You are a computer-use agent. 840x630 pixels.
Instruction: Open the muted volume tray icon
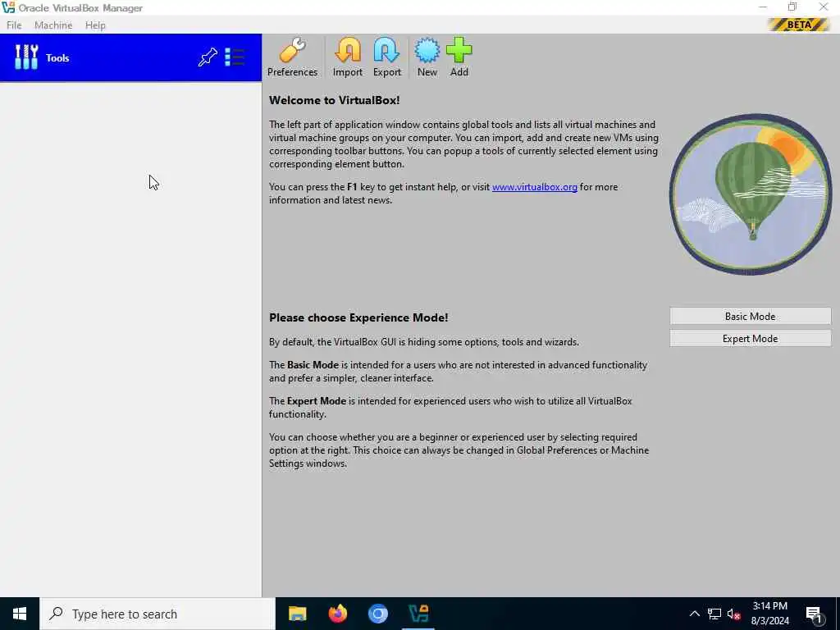[734, 614]
